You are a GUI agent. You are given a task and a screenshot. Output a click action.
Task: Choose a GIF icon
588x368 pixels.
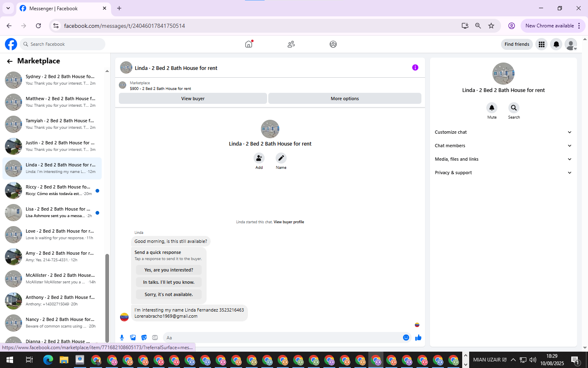[155, 338]
